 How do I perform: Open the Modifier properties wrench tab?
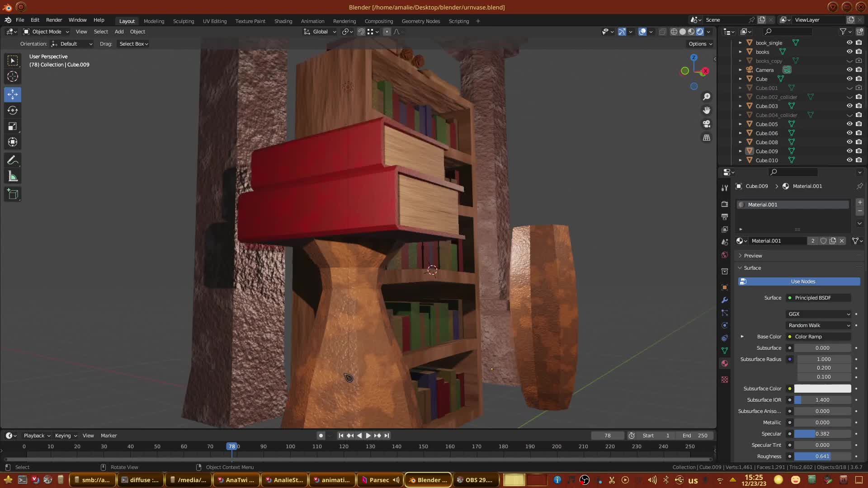click(725, 300)
